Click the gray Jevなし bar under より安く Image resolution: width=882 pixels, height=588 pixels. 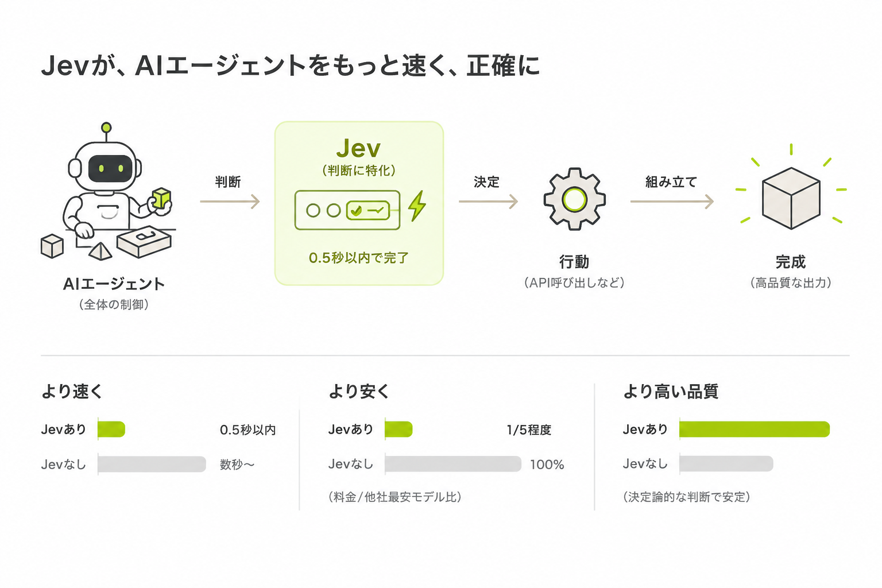point(453,464)
